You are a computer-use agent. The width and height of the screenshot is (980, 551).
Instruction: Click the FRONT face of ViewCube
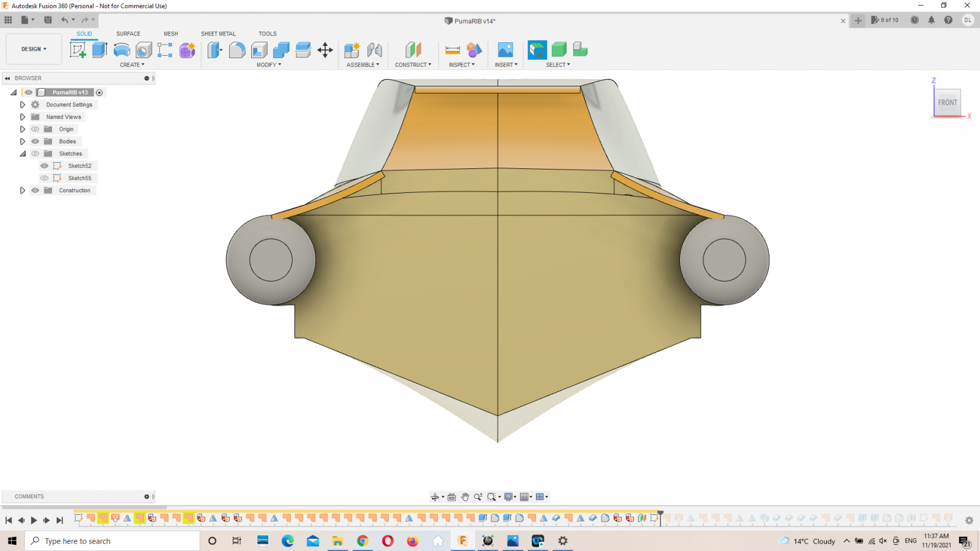click(948, 103)
